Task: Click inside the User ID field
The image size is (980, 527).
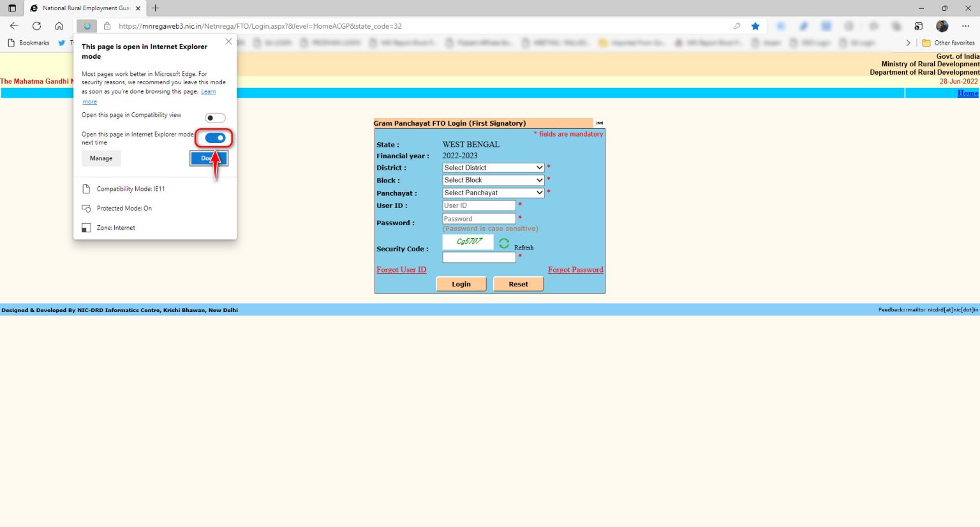Action: click(479, 205)
